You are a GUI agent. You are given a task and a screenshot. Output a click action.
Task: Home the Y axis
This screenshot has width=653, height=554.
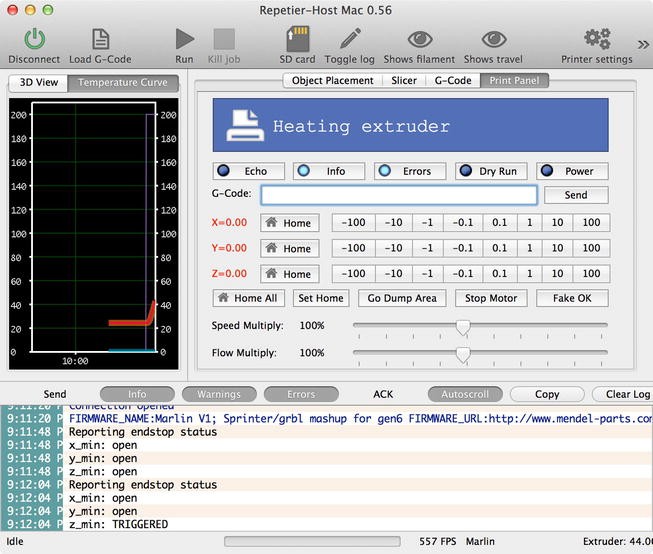pyautogui.click(x=290, y=248)
